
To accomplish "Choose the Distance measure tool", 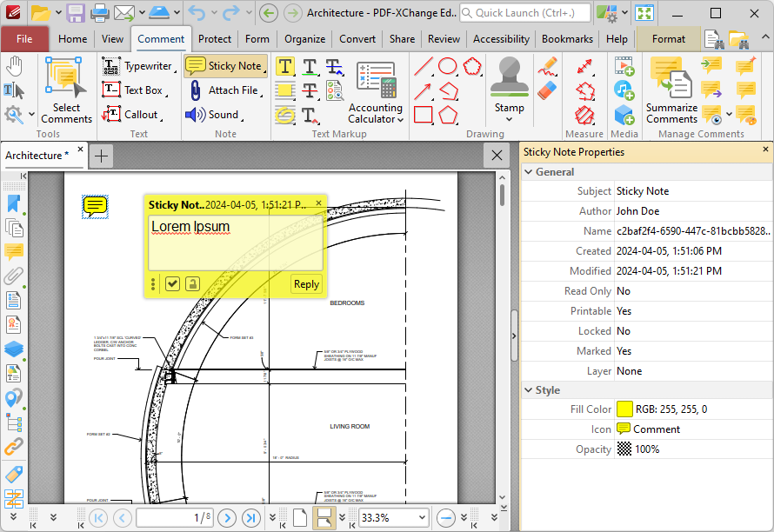I will (584, 67).
